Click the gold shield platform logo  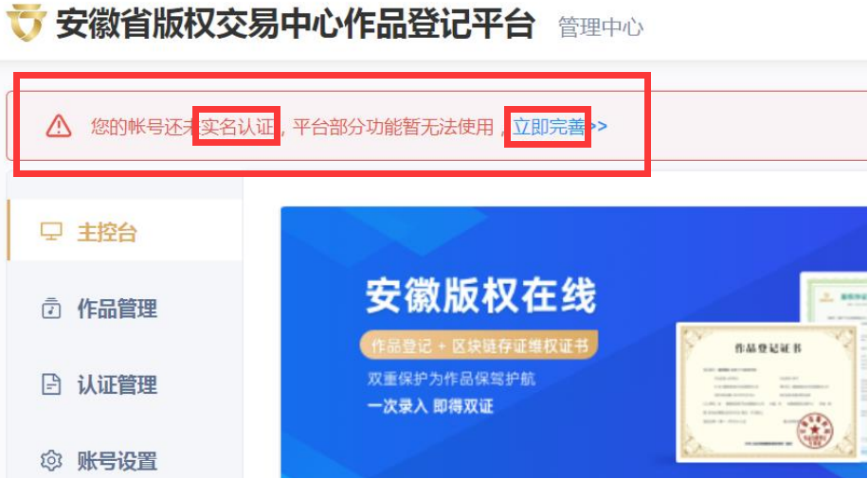[x=26, y=23]
